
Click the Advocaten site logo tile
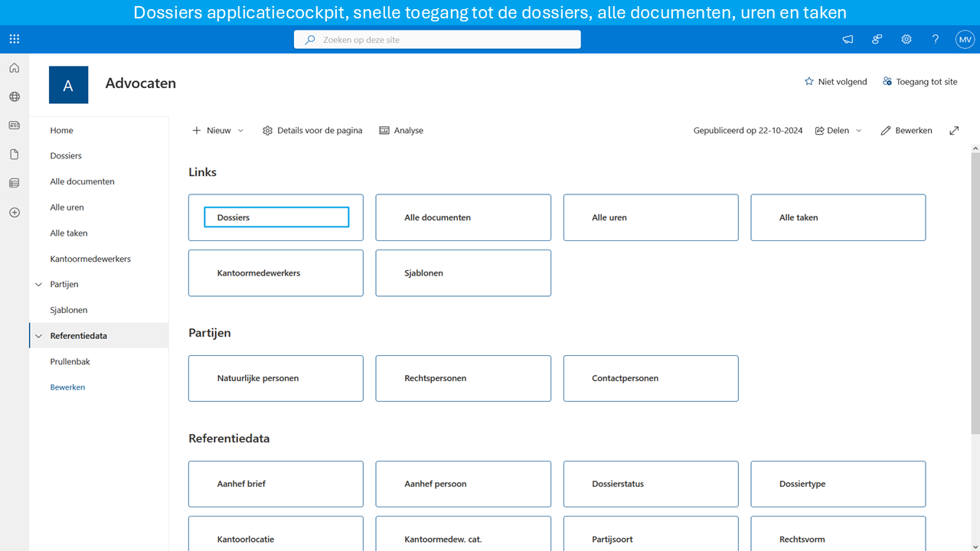click(68, 85)
